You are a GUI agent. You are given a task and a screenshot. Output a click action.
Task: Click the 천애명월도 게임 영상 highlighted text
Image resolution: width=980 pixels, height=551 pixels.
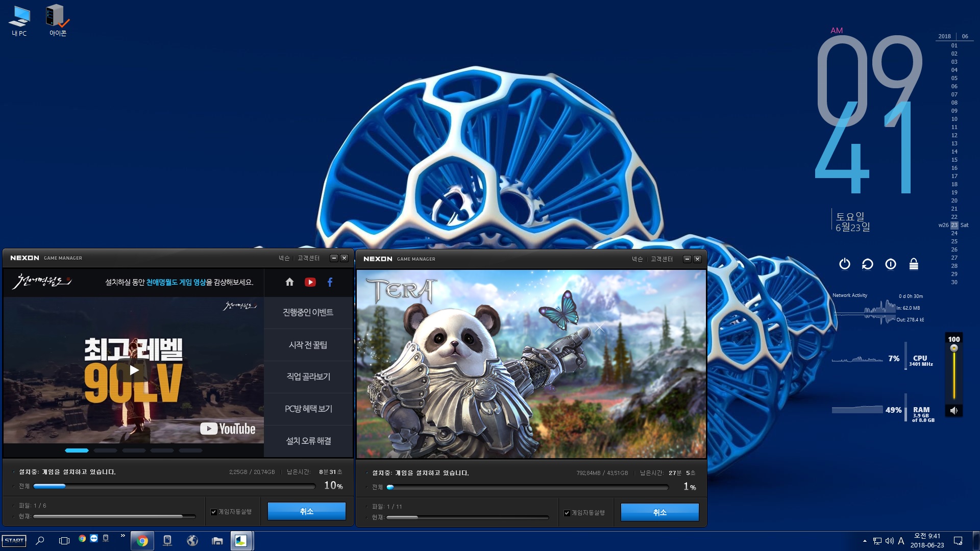(x=176, y=282)
